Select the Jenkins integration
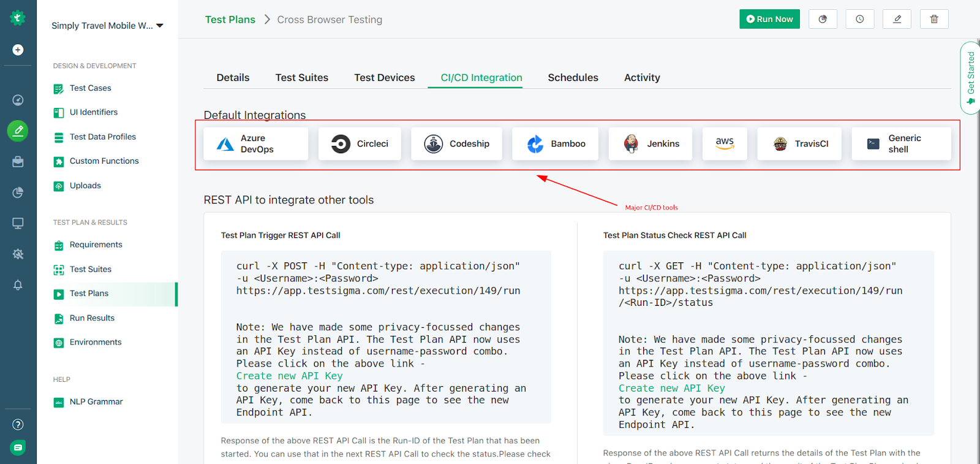 click(650, 143)
